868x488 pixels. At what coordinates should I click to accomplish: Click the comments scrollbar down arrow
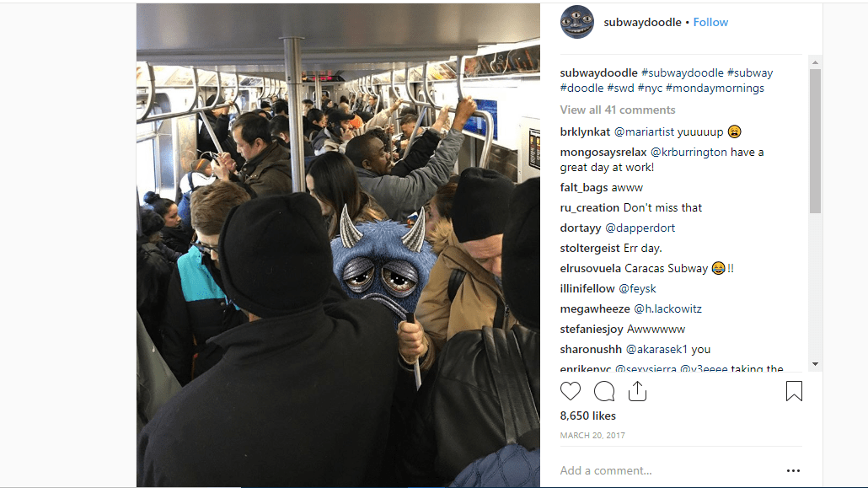[815, 364]
